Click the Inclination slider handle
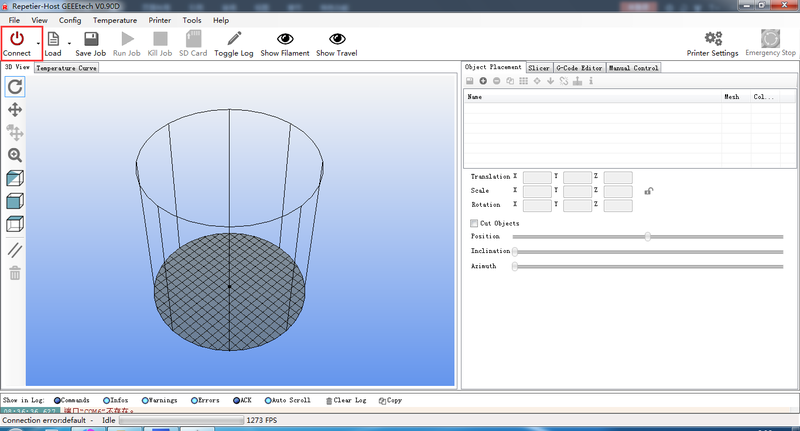The width and height of the screenshot is (800, 431). tap(515, 251)
